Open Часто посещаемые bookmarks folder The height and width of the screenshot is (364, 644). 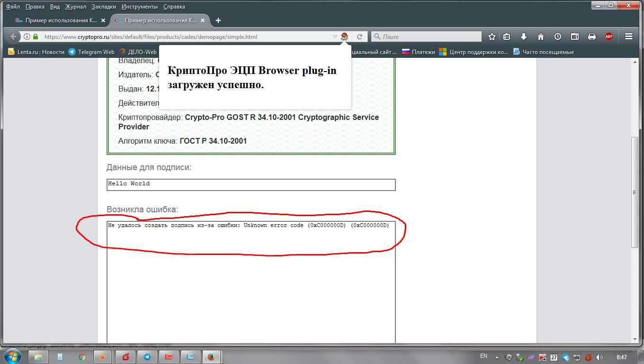click(x=544, y=52)
